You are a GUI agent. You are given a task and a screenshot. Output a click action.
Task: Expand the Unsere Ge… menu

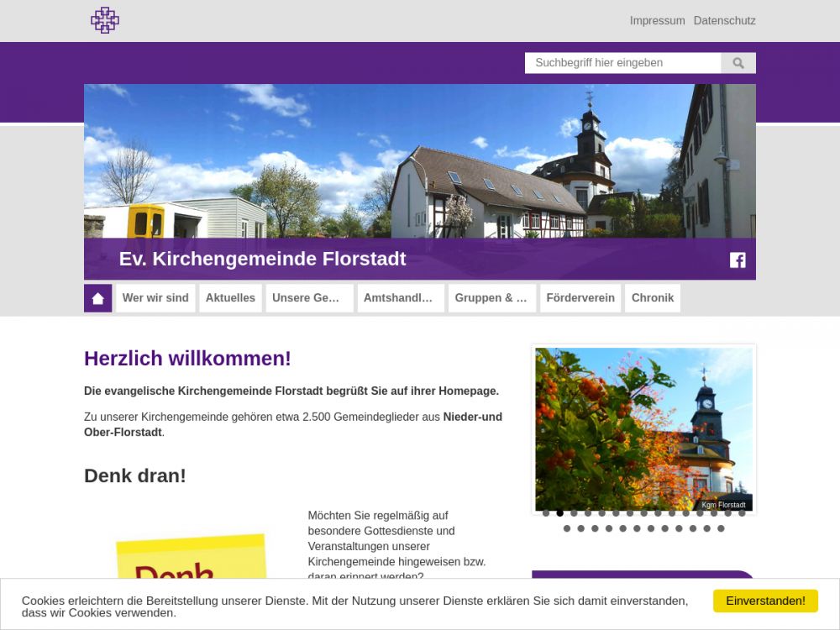pos(309,298)
